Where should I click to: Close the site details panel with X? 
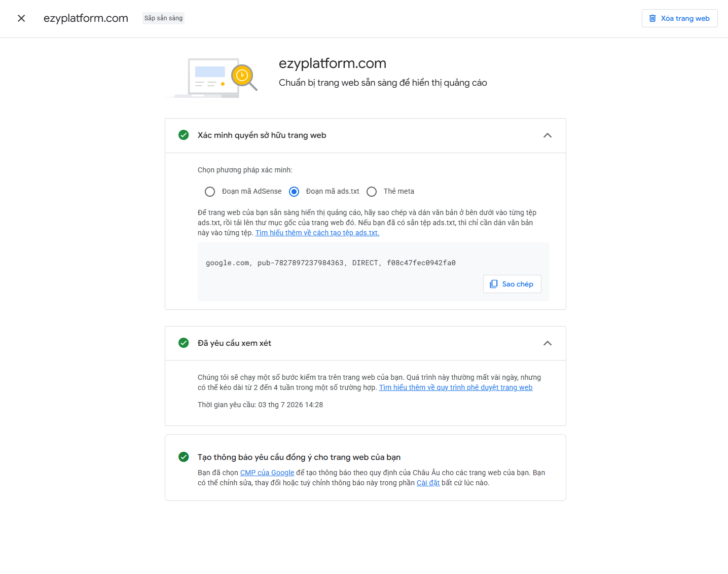(x=21, y=18)
